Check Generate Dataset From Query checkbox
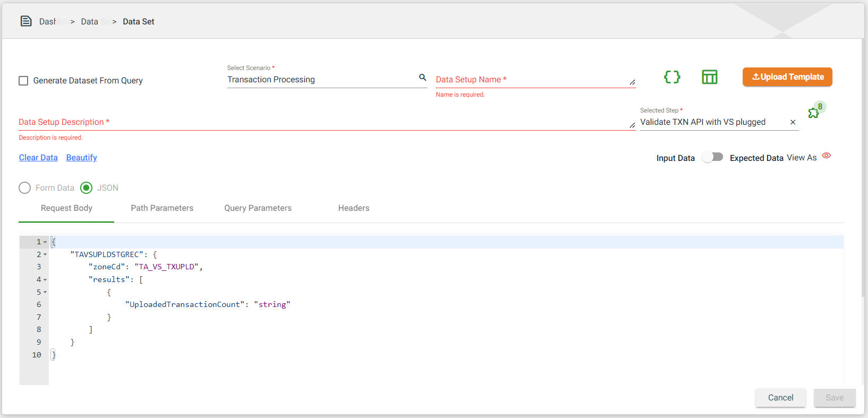 [x=23, y=81]
